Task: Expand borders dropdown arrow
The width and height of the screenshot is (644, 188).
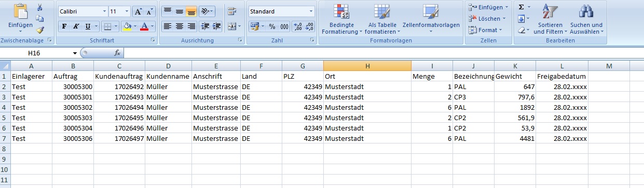Action: pyautogui.click(x=116, y=26)
